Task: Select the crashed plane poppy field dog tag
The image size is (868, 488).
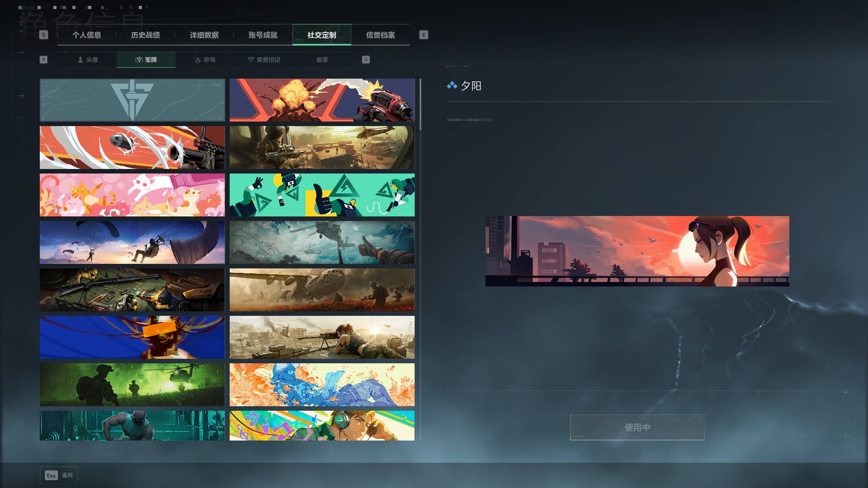Action: (322, 290)
